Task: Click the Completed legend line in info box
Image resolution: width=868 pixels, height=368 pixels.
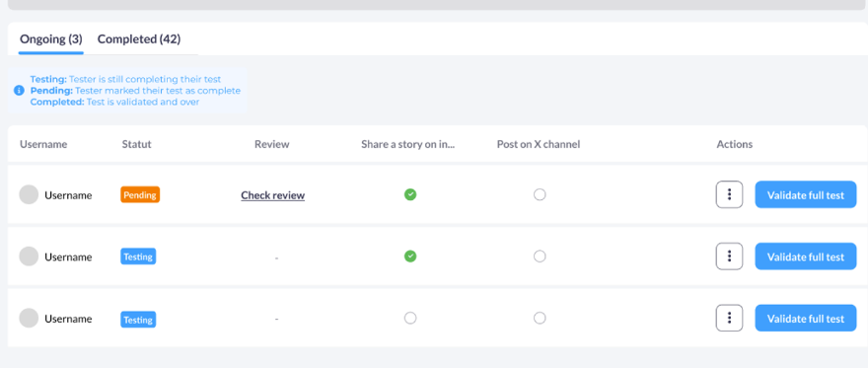Action: (114, 102)
